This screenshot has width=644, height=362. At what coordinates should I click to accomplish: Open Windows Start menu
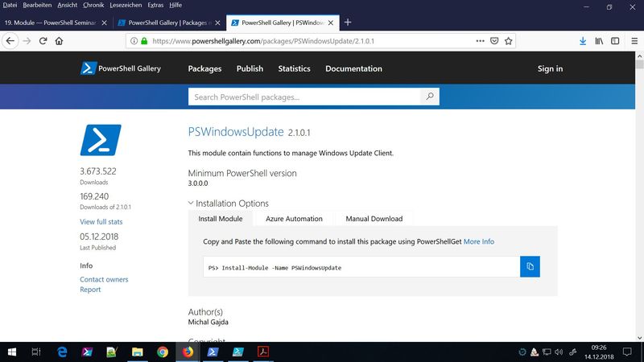coord(12,352)
